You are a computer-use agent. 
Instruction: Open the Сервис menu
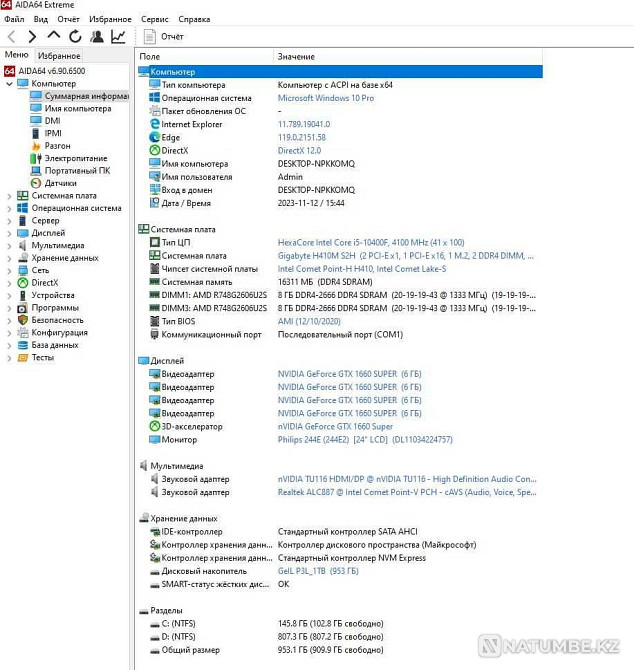click(155, 19)
